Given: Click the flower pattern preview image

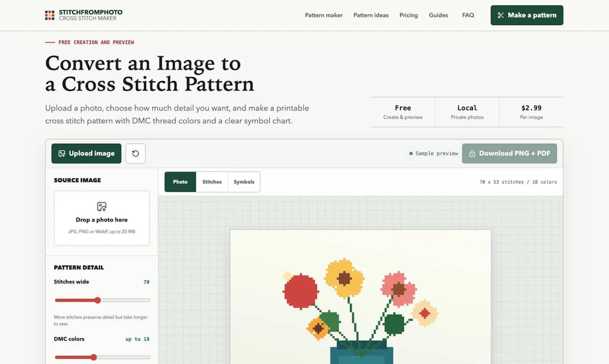Looking at the screenshot, I should coord(360,297).
